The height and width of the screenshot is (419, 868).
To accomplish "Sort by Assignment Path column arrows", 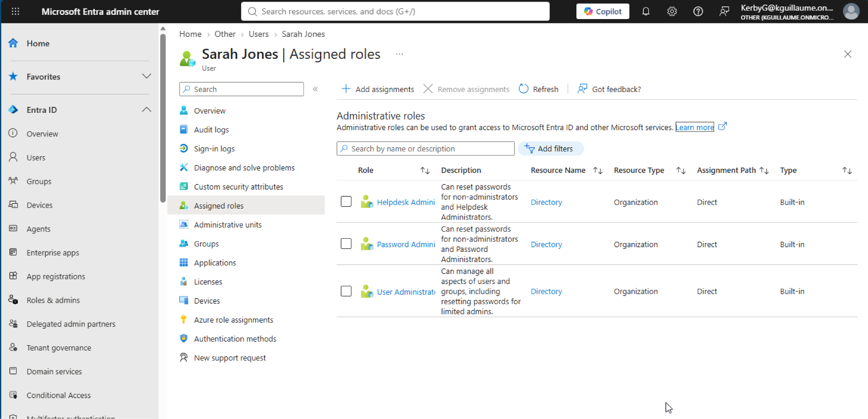I will click(x=764, y=170).
